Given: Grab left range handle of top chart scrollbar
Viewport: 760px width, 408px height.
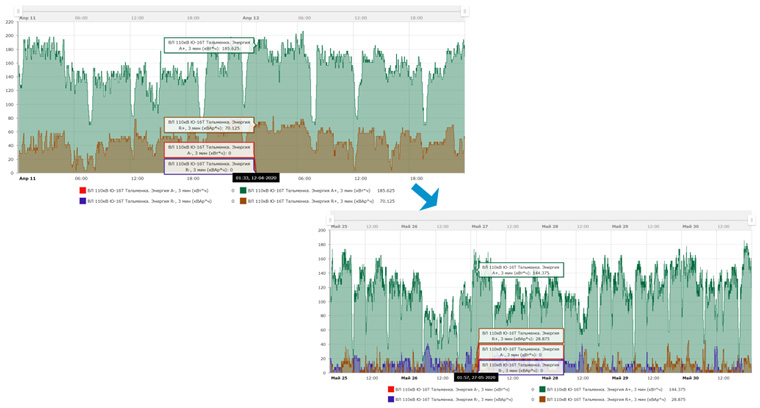Looking at the screenshot, I should pos(18,11).
